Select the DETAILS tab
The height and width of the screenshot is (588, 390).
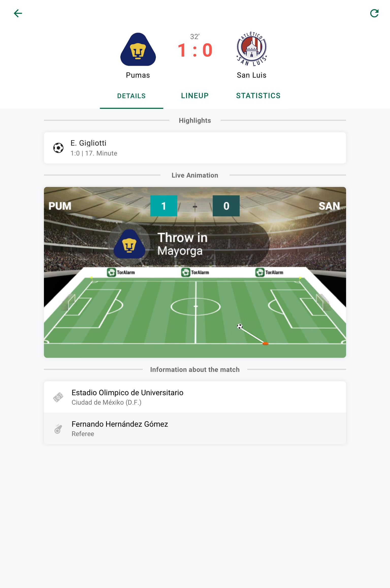click(x=132, y=96)
